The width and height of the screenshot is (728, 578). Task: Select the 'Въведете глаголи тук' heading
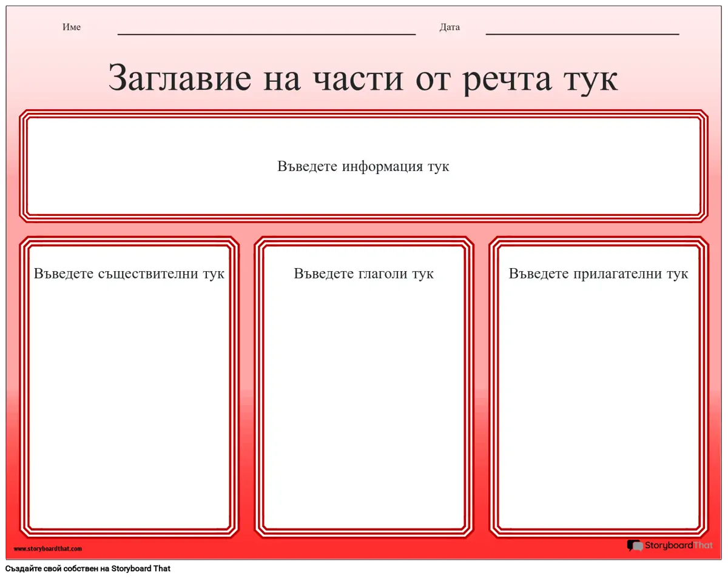(x=363, y=274)
